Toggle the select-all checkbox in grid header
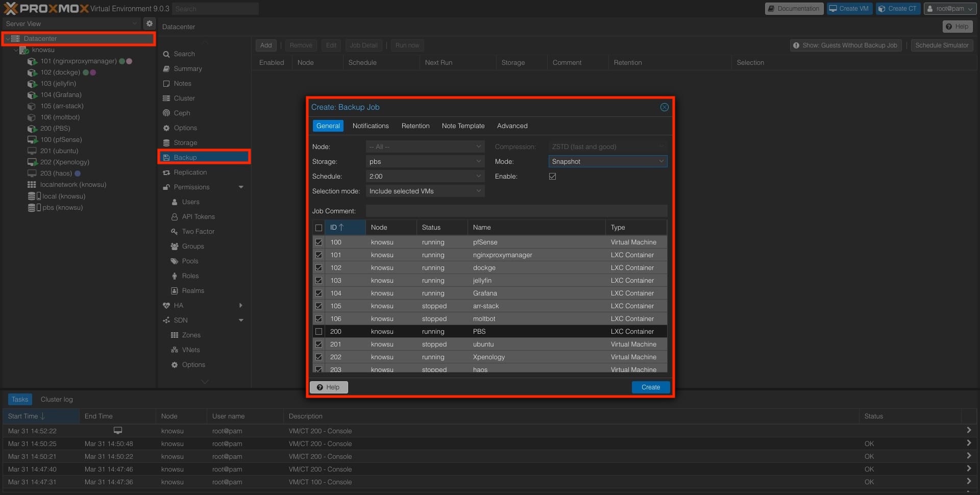Image resolution: width=980 pixels, height=495 pixels. (x=318, y=228)
